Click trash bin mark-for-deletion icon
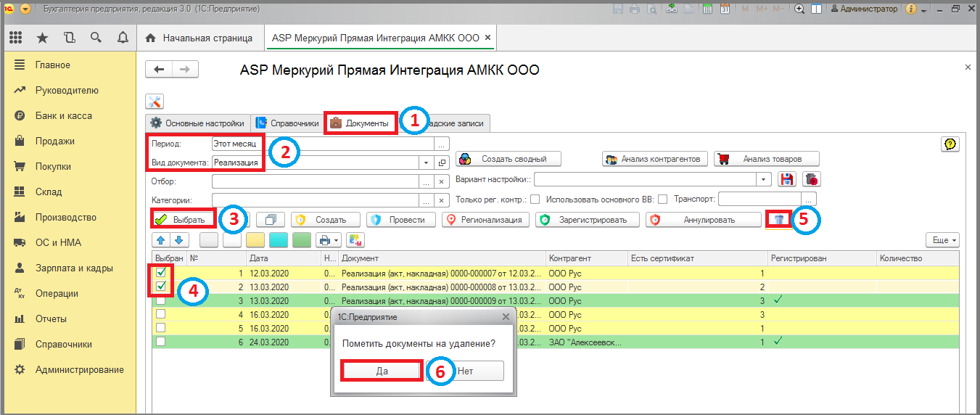The image size is (980, 415). pos(778,220)
